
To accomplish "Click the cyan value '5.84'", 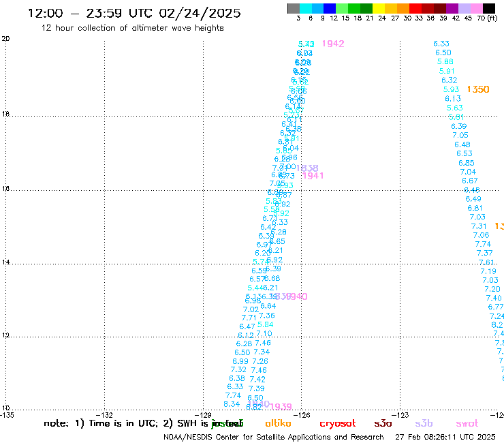I will click(266, 324).
